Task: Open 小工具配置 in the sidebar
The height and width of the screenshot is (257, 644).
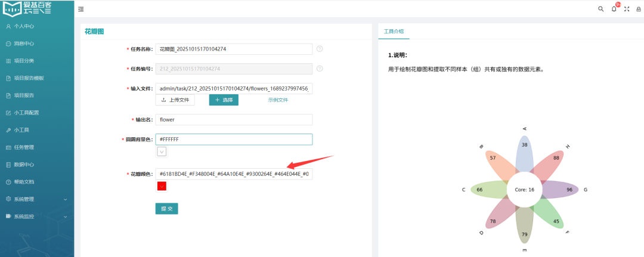Action: coord(26,113)
